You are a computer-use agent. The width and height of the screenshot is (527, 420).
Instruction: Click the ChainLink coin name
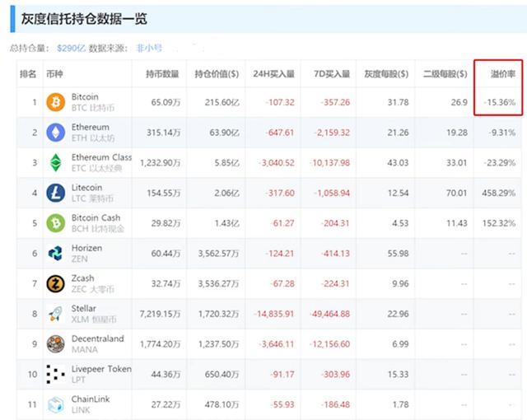91,399
